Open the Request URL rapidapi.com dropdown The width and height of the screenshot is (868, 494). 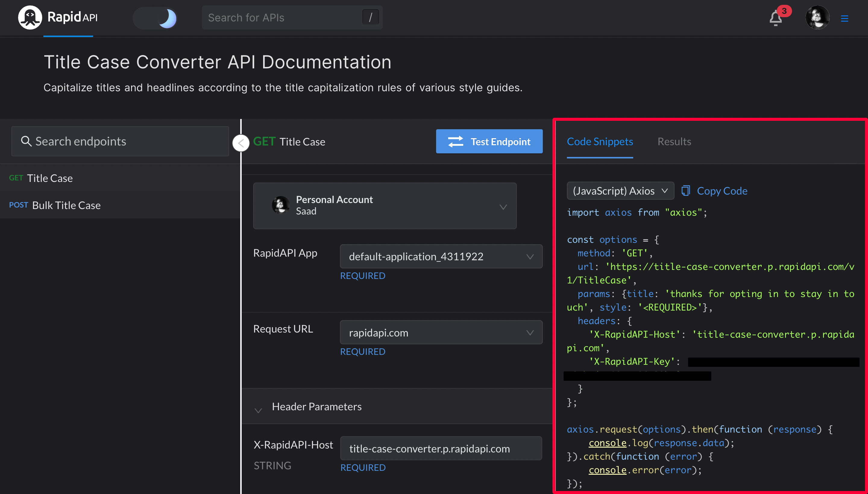(441, 333)
